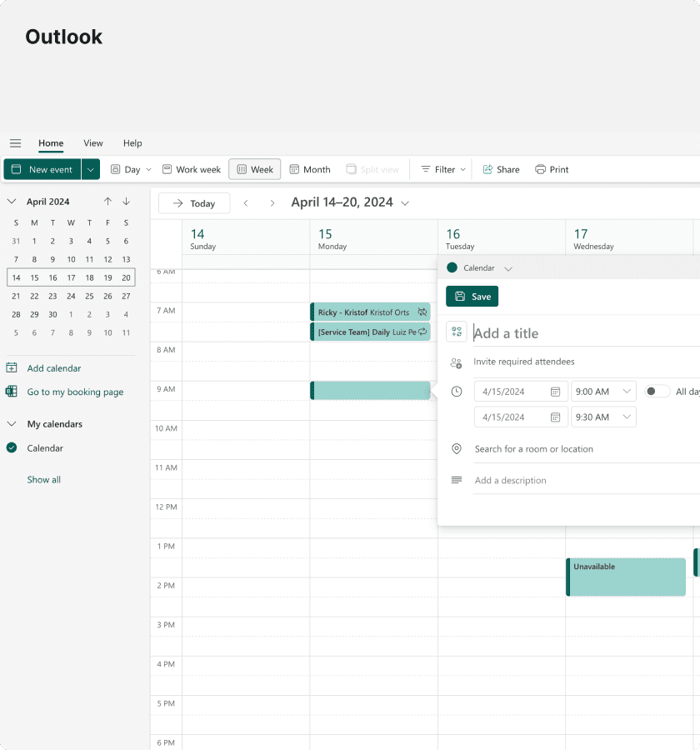Open Go to my booking page
The height and width of the screenshot is (750, 700).
coord(75,392)
